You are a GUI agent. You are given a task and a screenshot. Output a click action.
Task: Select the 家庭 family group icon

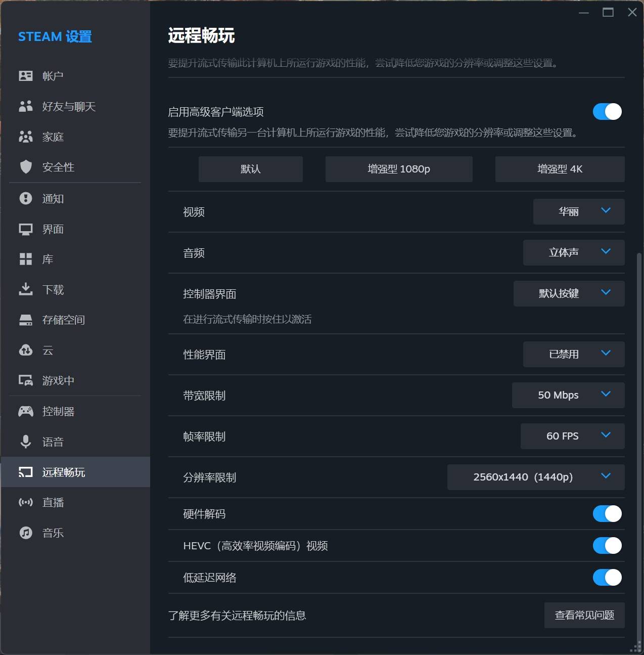[x=26, y=137]
